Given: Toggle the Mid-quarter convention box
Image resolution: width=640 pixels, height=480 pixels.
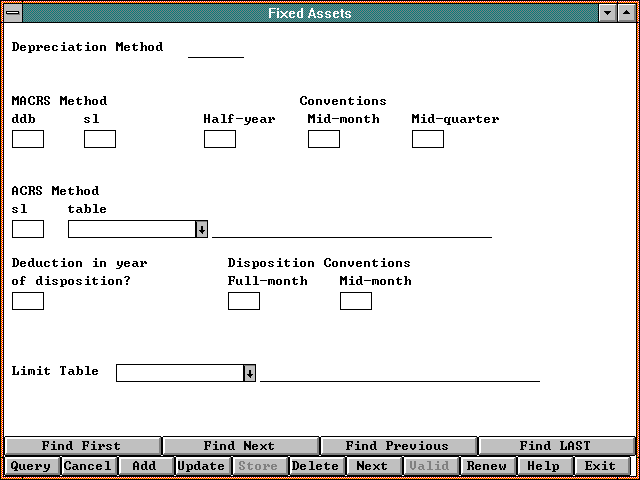Looking at the screenshot, I should tap(428, 139).
